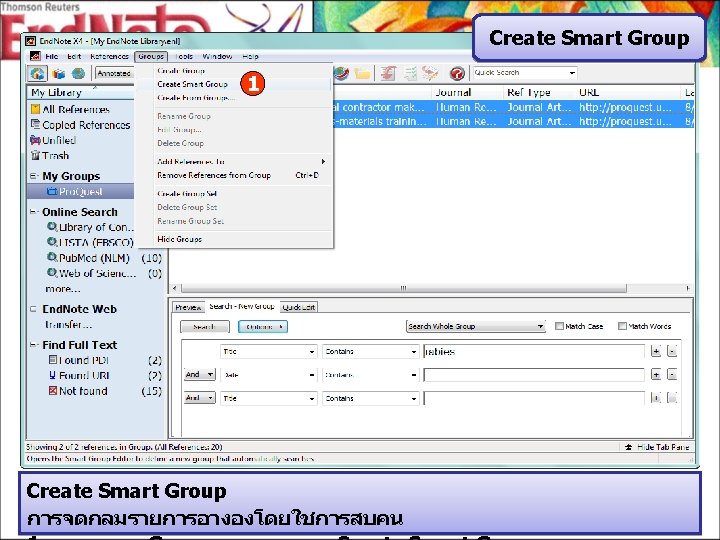Viewport: 720px width, 540px height.
Task: Collapse the My Groups set
Action: (34, 176)
